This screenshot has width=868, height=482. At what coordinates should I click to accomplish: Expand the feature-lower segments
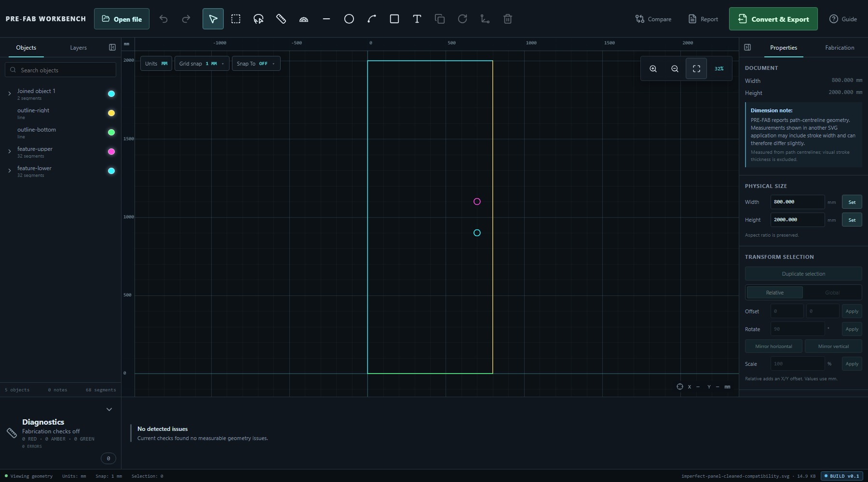point(9,171)
